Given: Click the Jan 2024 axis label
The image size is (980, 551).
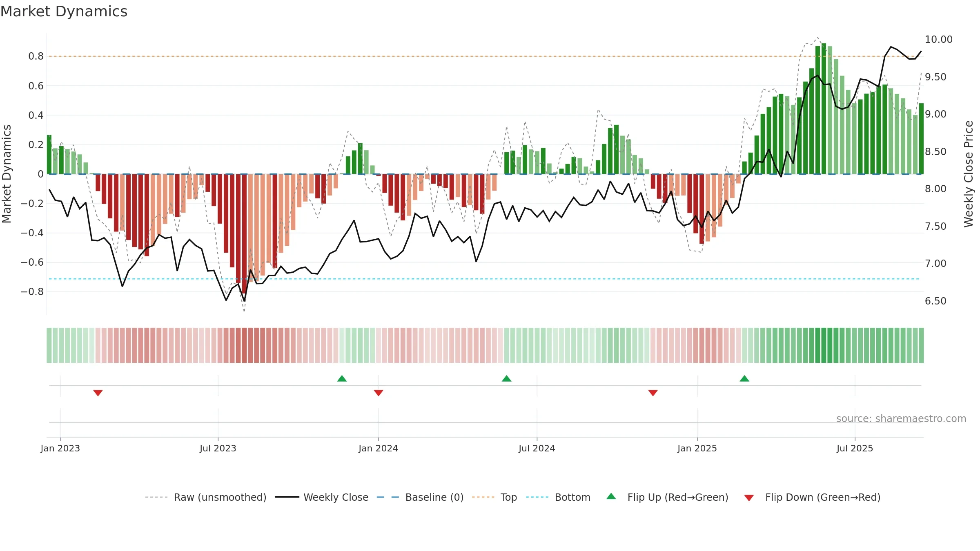Looking at the screenshot, I should click(x=379, y=448).
